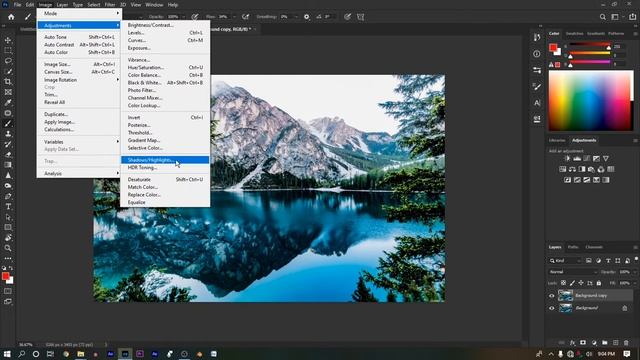This screenshot has width=640, height=360.
Task: Switch to the Channels tab
Action: pyautogui.click(x=594, y=247)
